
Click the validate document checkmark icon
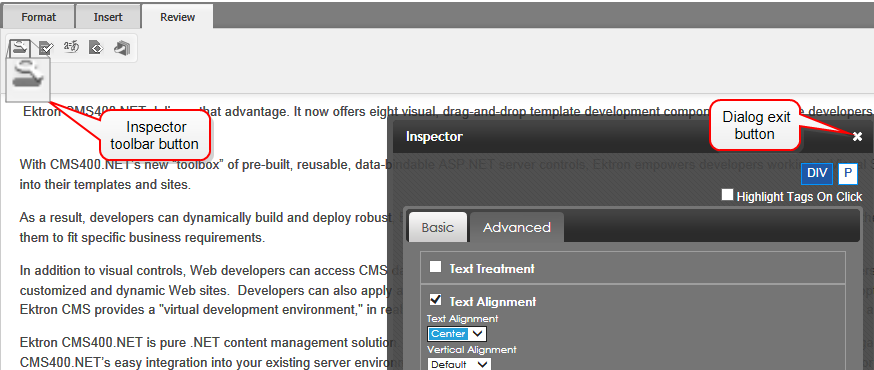point(46,48)
